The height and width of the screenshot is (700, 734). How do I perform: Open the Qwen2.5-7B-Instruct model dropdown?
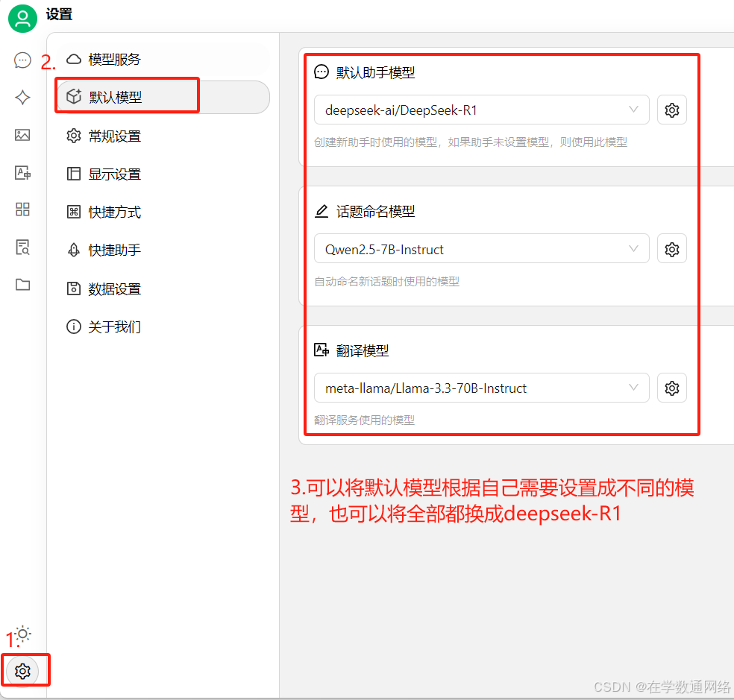(481, 248)
